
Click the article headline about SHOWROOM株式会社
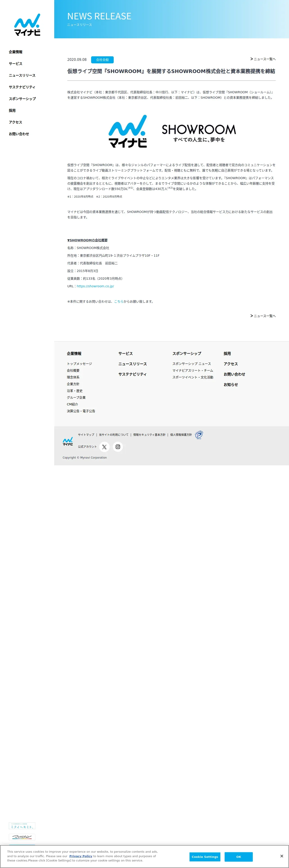[x=171, y=71]
